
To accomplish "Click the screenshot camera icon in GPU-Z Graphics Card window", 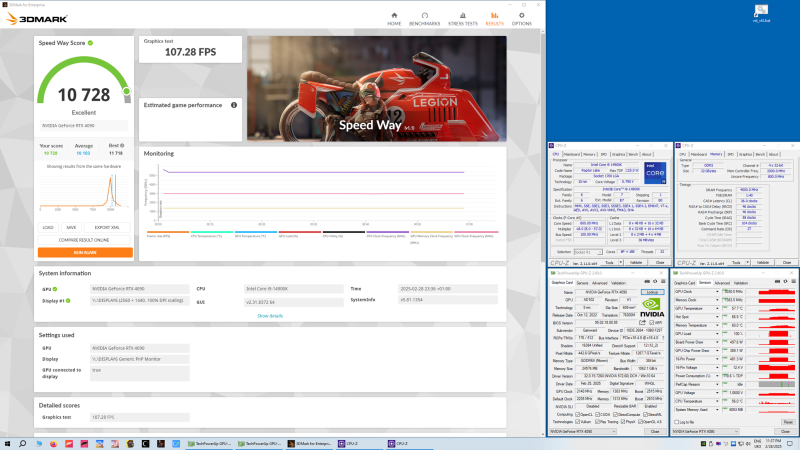I will pos(647,281).
